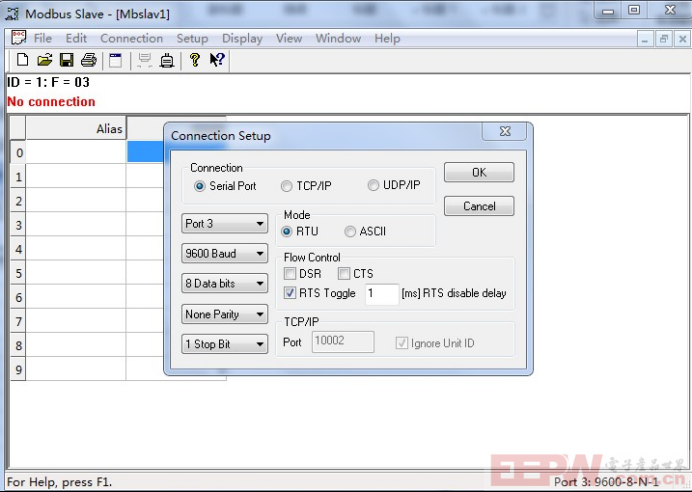Click the document icon left of File menu
Screen dimensions: 692x492
[x=19, y=38]
